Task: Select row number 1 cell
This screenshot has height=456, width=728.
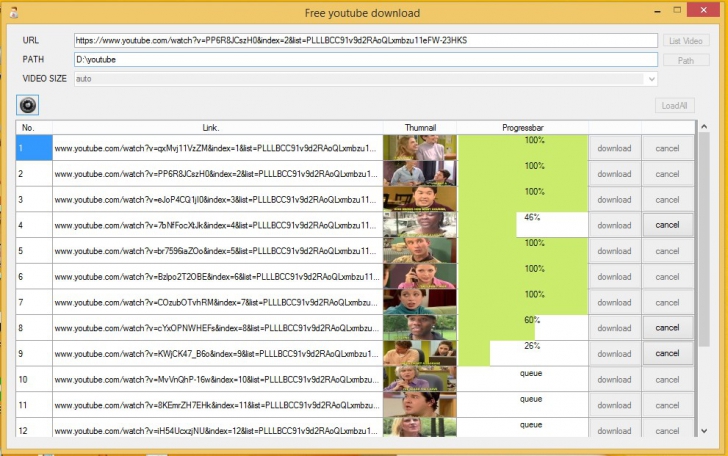Action: tap(34, 148)
